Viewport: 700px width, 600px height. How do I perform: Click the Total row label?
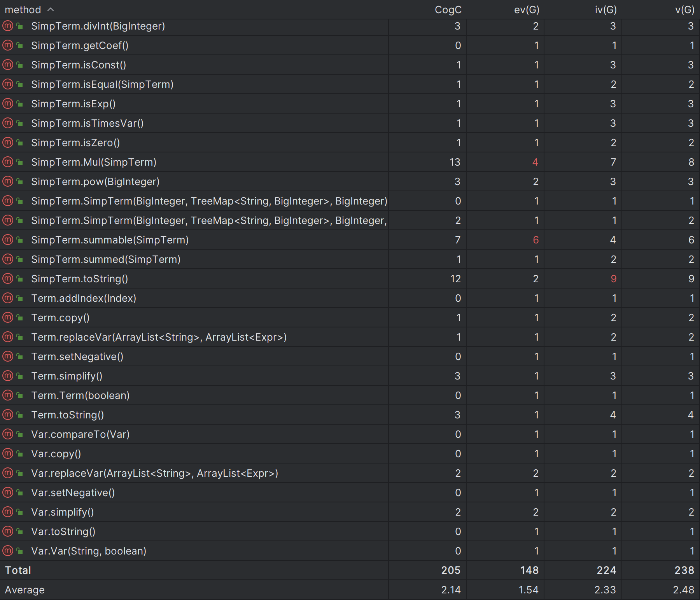coord(18,570)
